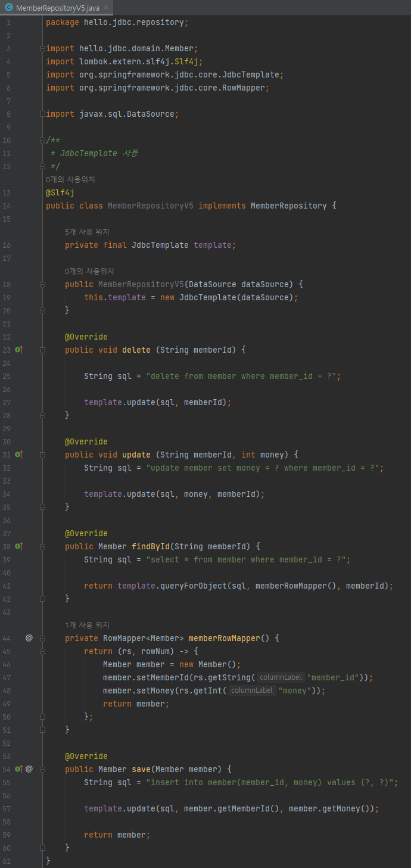This screenshot has height=868, width=411.
Task: Click the @Override annotation above save
Action: click(86, 756)
